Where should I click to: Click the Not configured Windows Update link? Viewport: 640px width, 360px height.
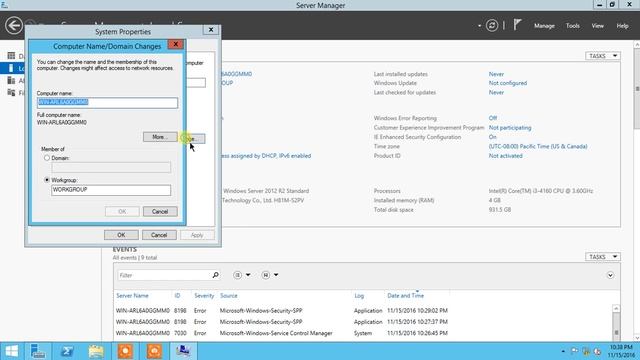click(508, 83)
